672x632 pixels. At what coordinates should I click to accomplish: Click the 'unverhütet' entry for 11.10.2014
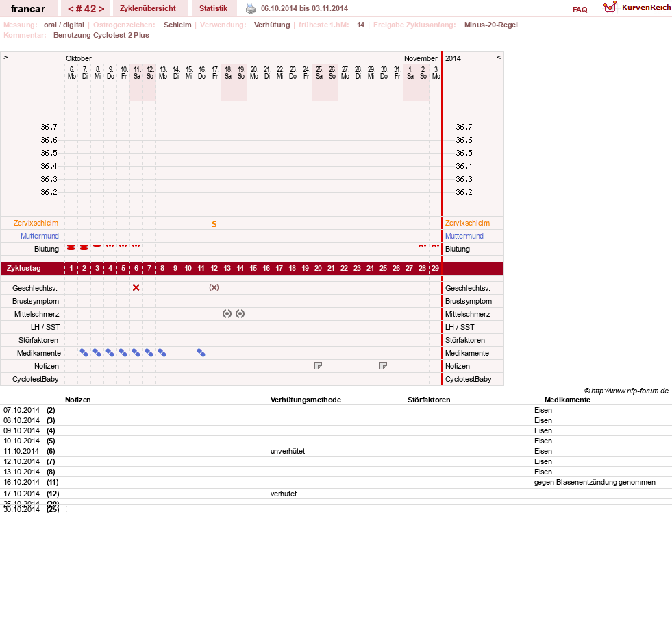(x=288, y=451)
